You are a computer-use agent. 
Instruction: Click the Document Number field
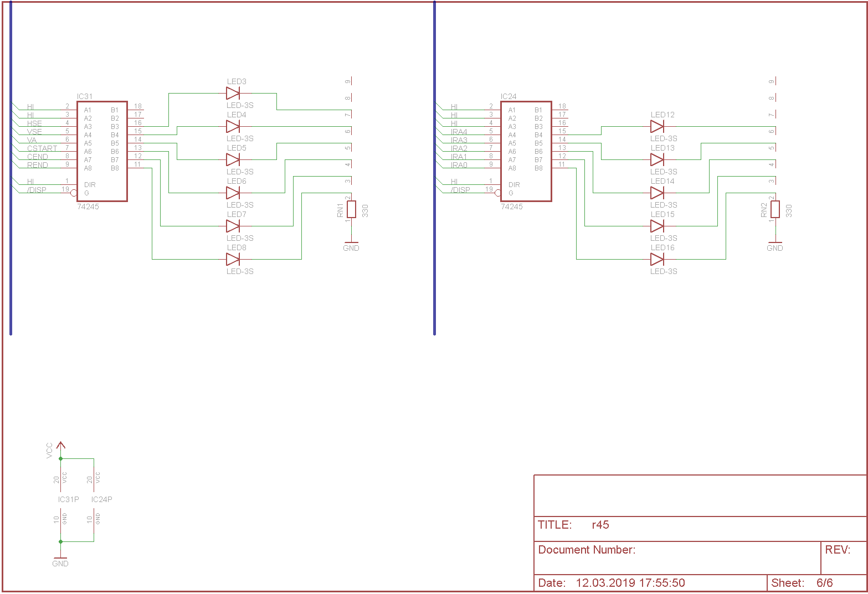coord(587,550)
